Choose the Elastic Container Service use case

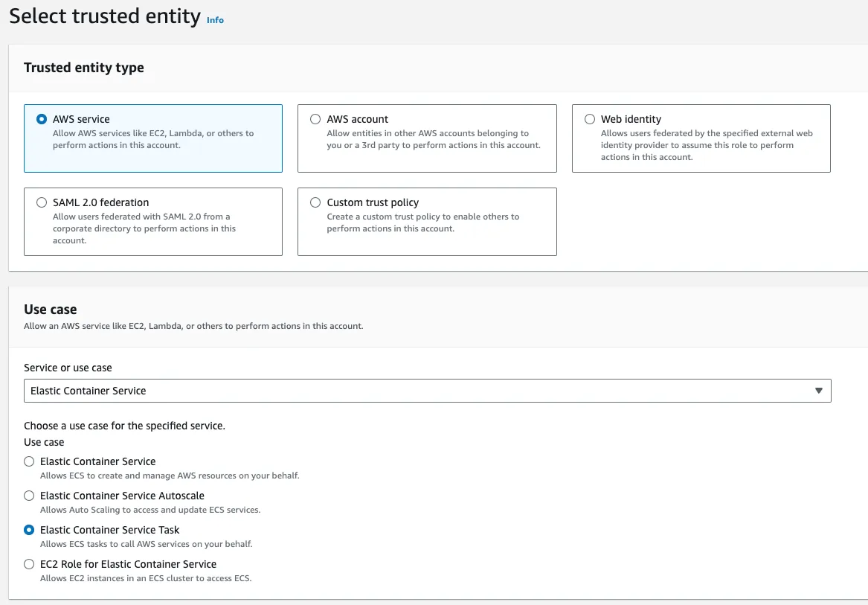(29, 461)
